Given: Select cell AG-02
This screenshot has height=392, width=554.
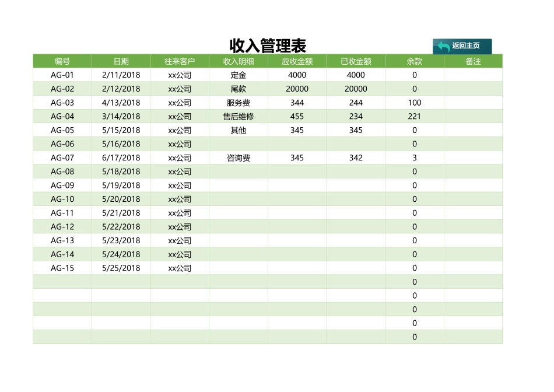Looking at the screenshot, I should point(62,89).
